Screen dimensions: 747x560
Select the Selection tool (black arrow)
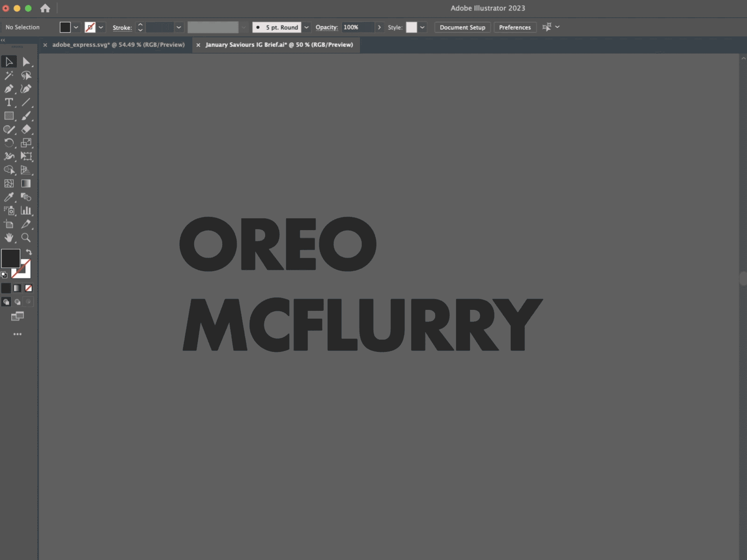pyautogui.click(x=9, y=62)
